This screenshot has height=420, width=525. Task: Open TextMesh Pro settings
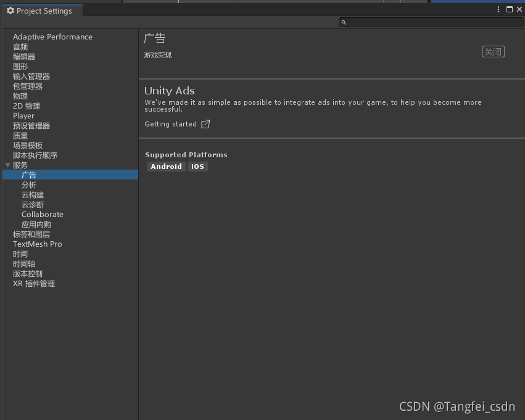point(37,244)
